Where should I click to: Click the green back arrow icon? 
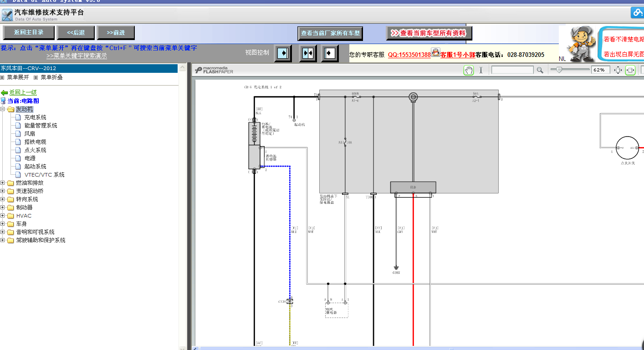[4, 93]
